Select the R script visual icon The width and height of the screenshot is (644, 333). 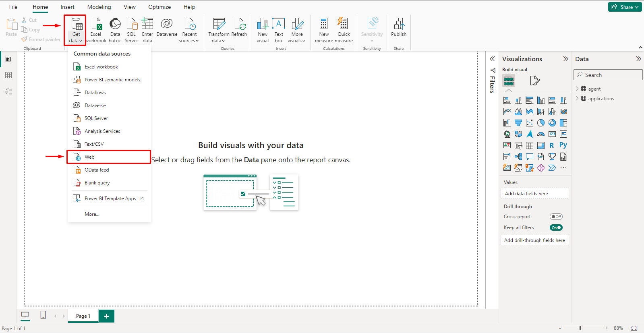coord(552,145)
